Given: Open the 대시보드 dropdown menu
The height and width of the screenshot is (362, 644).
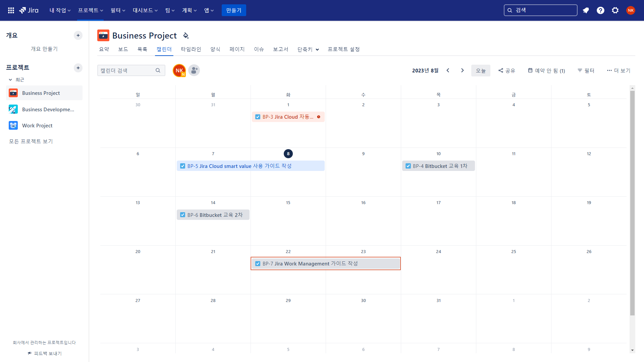Looking at the screenshot, I should (x=145, y=10).
